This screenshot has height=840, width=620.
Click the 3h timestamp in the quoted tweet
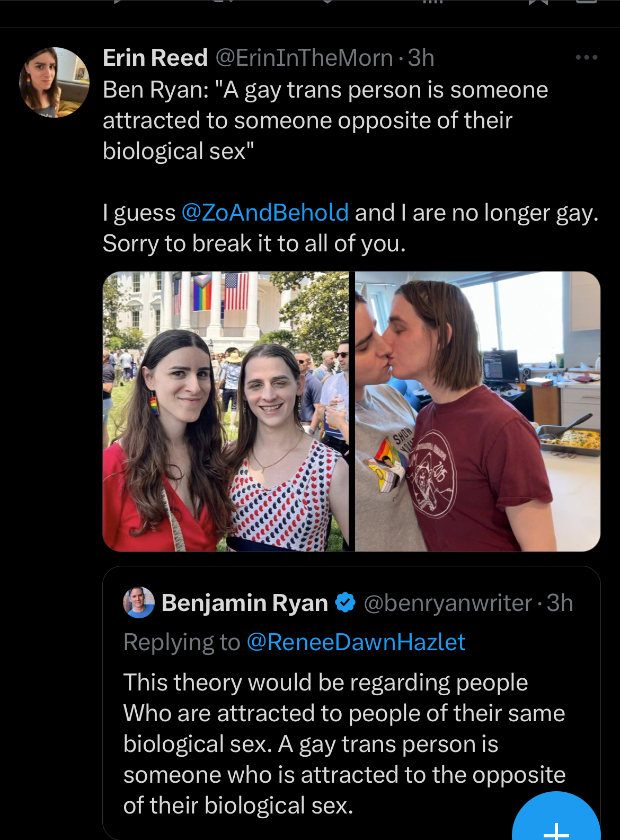pyautogui.click(x=560, y=603)
